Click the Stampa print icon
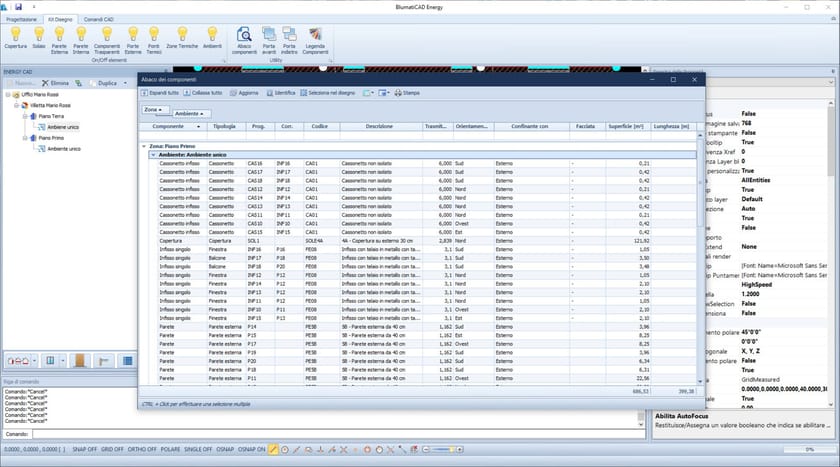The image size is (840, 467). (397, 92)
